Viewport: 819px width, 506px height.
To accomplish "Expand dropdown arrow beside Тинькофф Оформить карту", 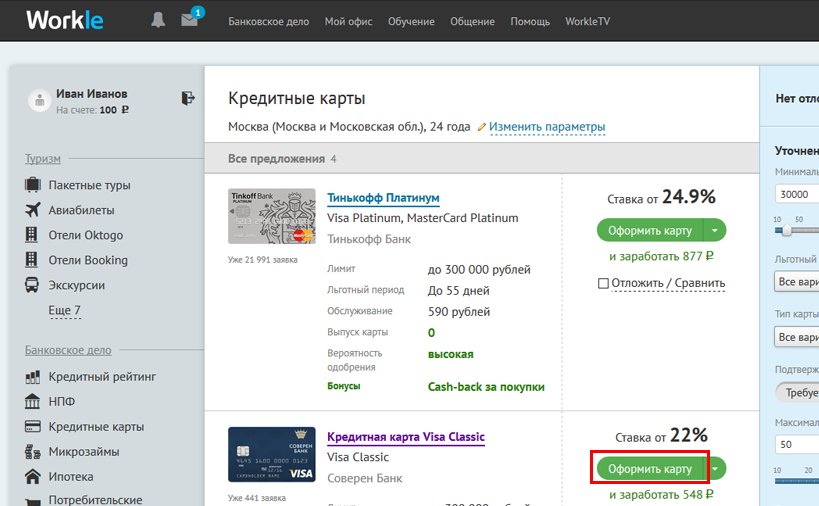I will pyautogui.click(x=715, y=230).
